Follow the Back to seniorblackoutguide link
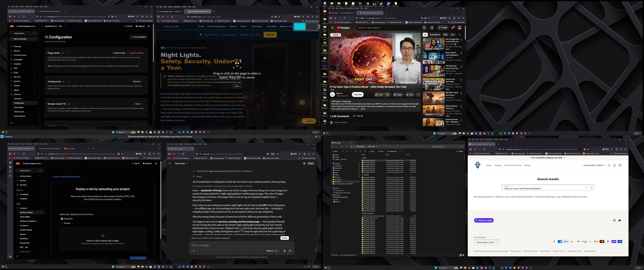644x270 pixels. pyautogui.click(x=66, y=177)
